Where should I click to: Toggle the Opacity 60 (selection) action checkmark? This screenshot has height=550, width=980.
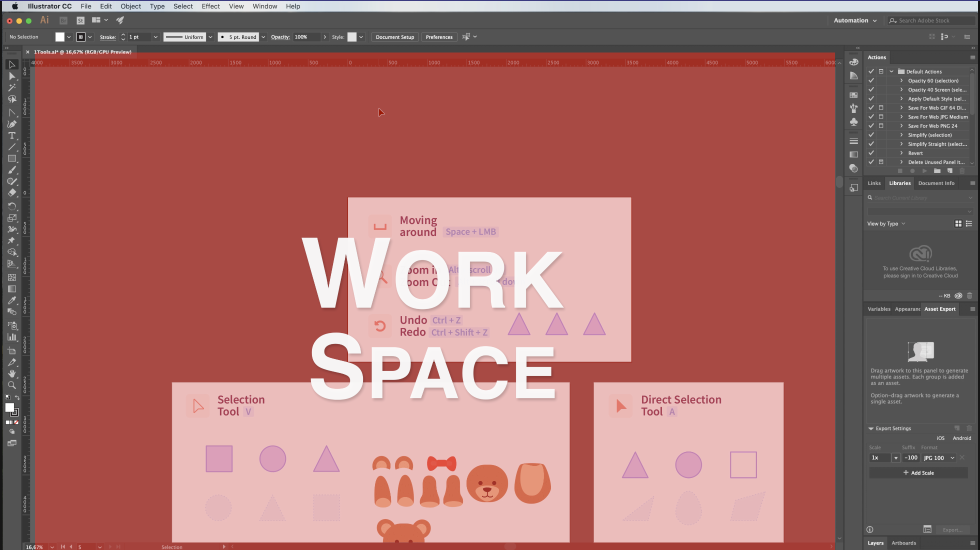click(x=871, y=80)
